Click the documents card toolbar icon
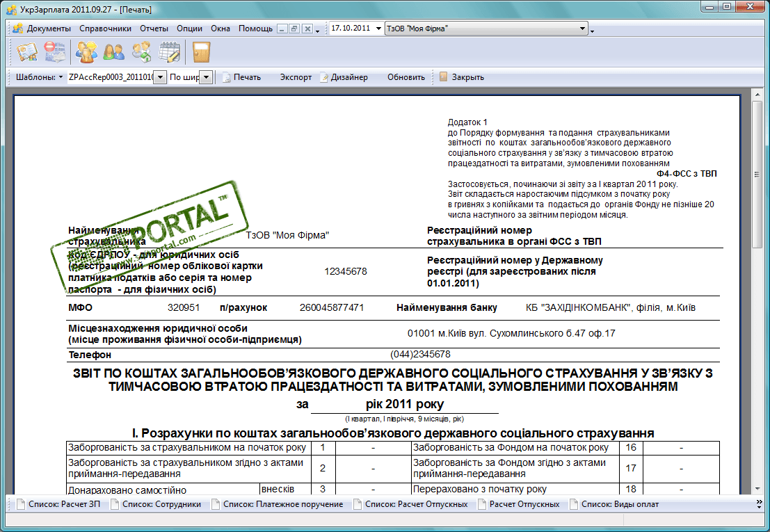770x532 pixels. tap(27, 53)
